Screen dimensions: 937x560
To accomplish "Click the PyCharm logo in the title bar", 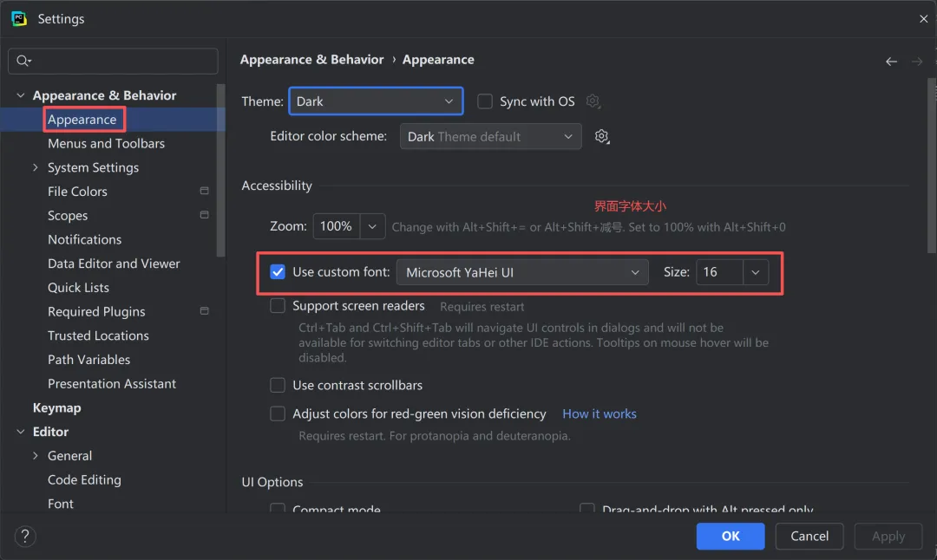I will tap(18, 18).
